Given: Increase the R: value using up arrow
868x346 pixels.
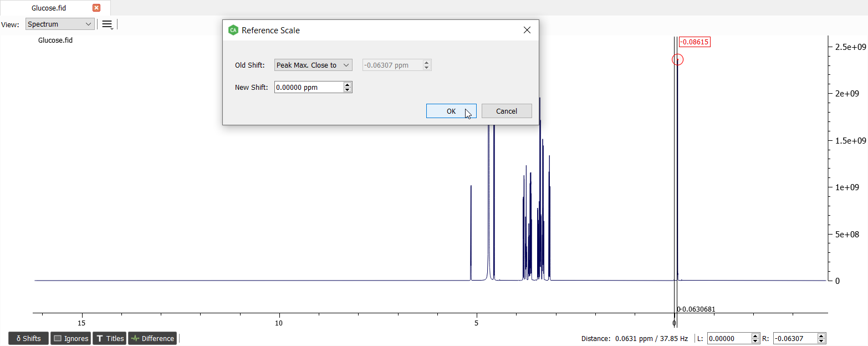Looking at the screenshot, I should tap(821, 336).
